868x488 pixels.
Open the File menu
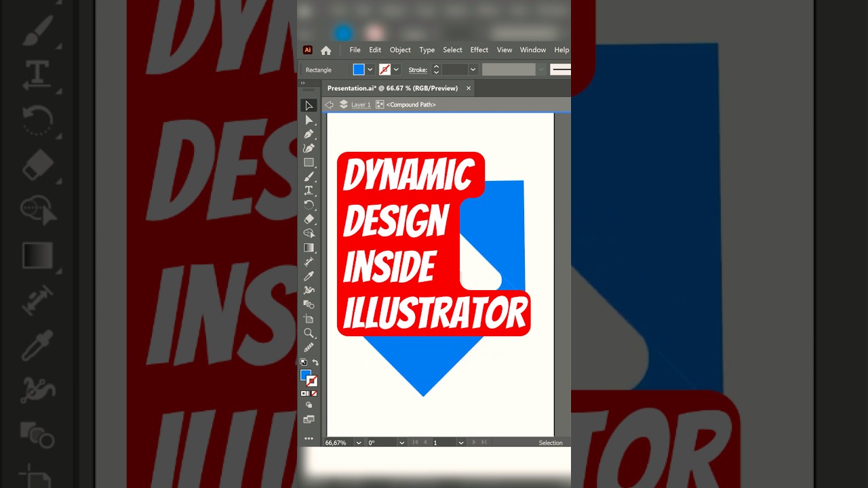pos(355,50)
